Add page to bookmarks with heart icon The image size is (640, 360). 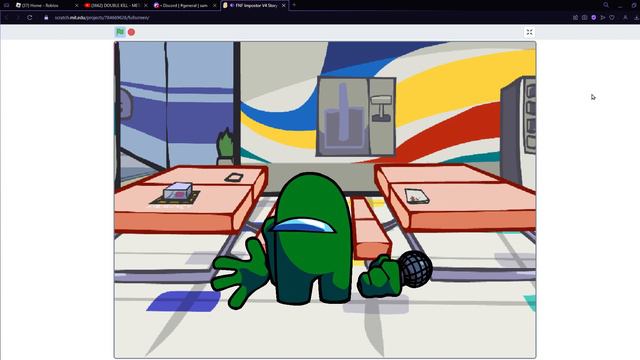(x=612, y=18)
